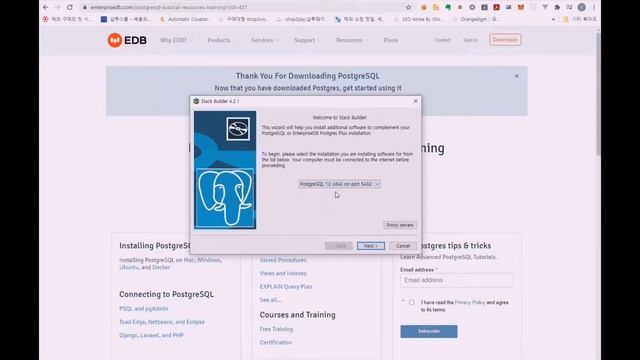Click the Email address input field
640x360 pixels.
[x=457, y=280]
